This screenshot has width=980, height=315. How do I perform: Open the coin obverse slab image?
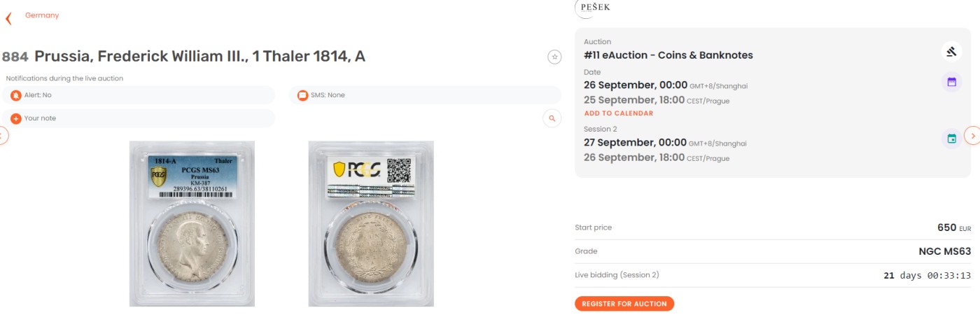point(192,224)
